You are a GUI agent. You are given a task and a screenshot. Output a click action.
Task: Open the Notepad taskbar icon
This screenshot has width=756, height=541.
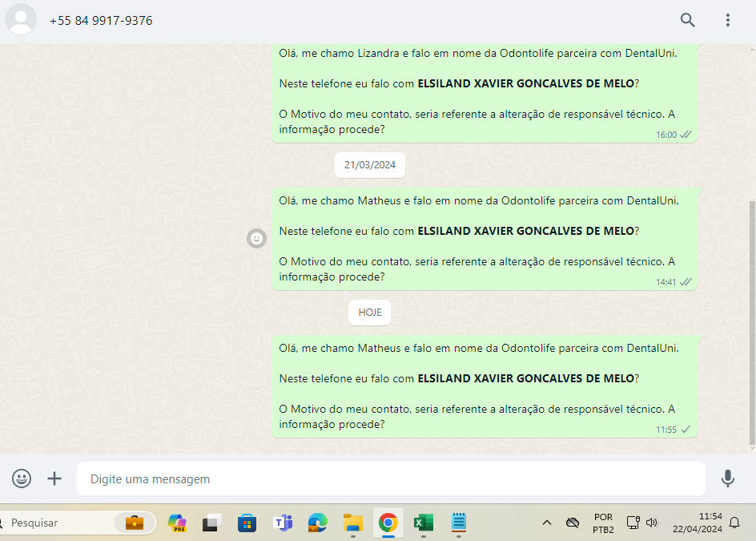459,523
